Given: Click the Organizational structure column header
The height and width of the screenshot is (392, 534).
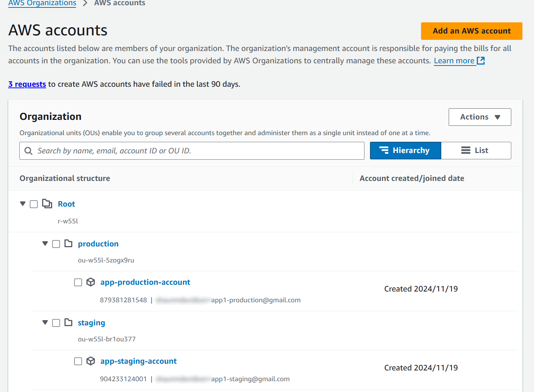Looking at the screenshot, I should (x=65, y=178).
